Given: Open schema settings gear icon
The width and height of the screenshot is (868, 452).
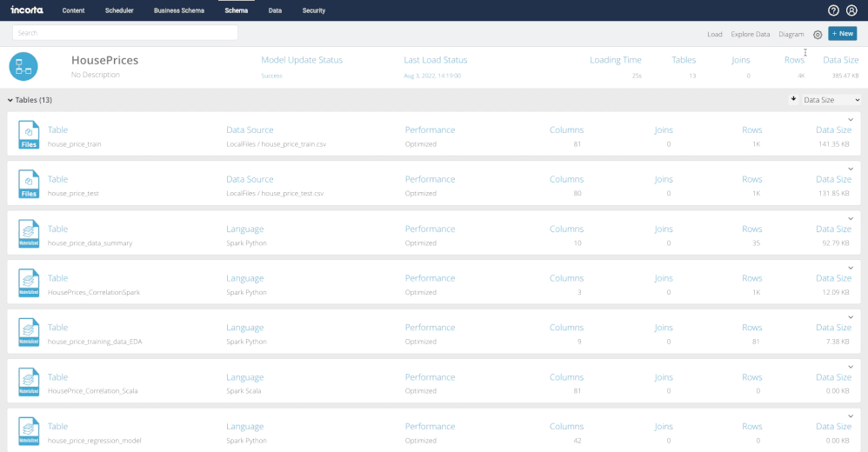Looking at the screenshot, I should coord(818,35).
